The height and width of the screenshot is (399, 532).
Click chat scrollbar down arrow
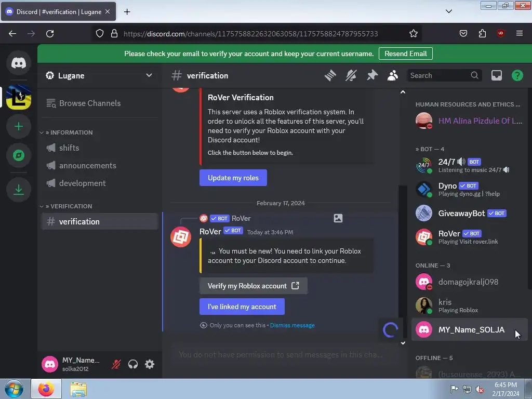point(403,343)
